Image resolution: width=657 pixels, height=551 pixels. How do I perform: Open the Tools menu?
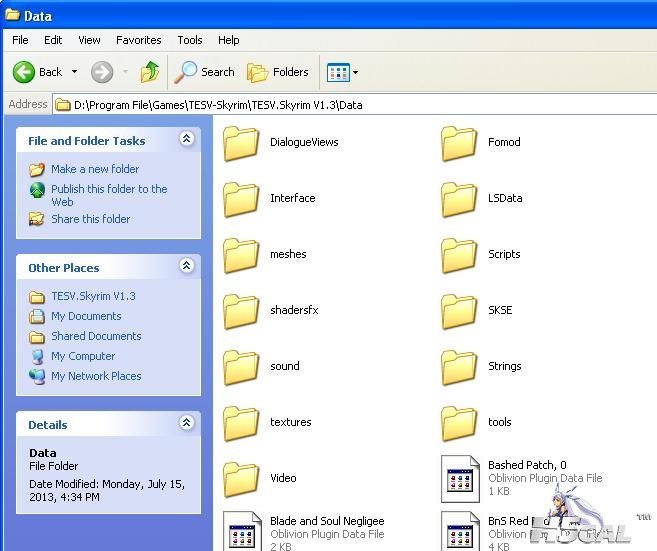tap(190, 40)
